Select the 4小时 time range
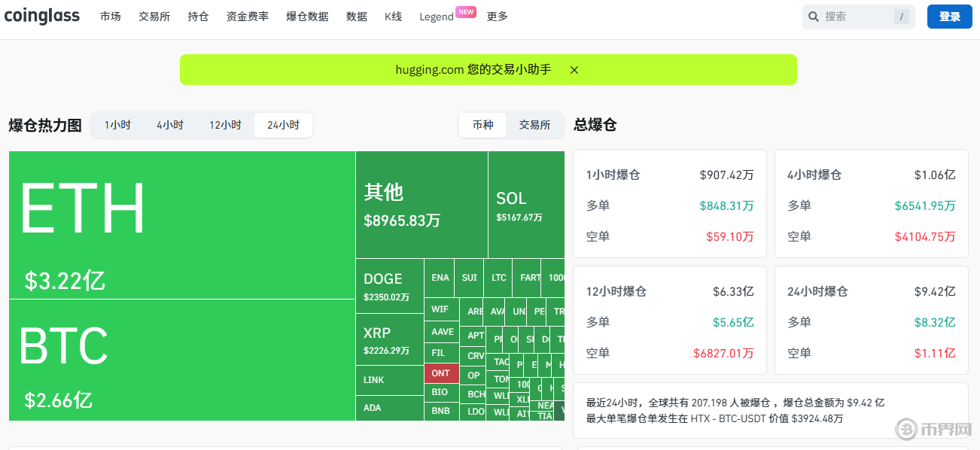This screenshot has height=450, width=980. coord(170,125)
